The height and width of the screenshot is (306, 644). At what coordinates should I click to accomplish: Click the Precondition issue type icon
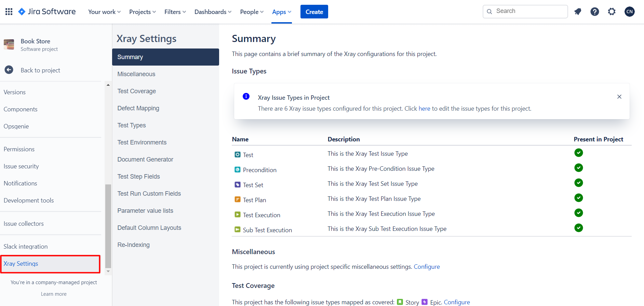[238, 169]
